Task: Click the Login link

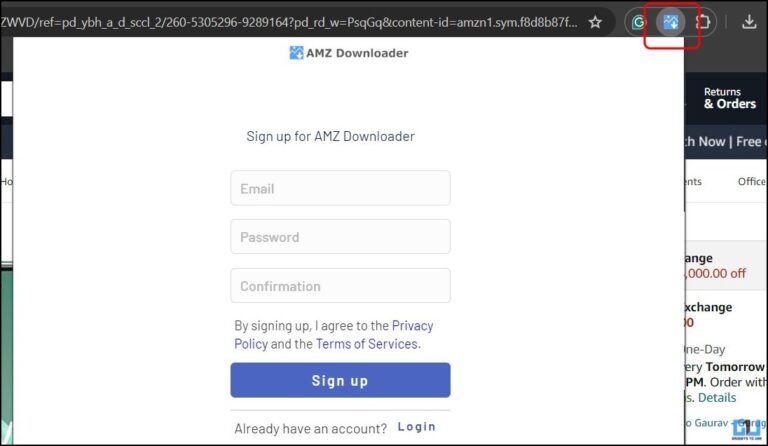Action: (416, 427)
